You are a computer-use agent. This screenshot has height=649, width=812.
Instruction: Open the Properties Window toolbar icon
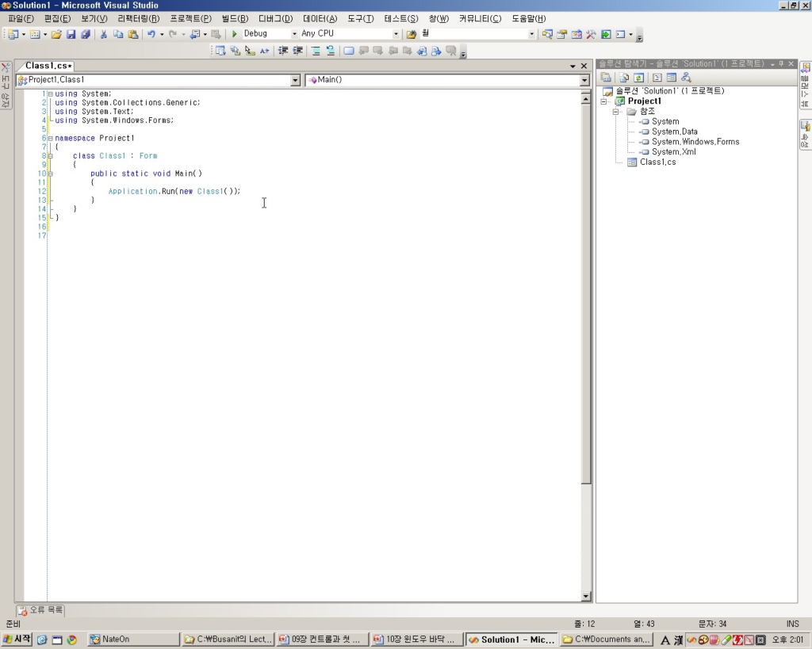pyautogui.click(x=562, y=34)
